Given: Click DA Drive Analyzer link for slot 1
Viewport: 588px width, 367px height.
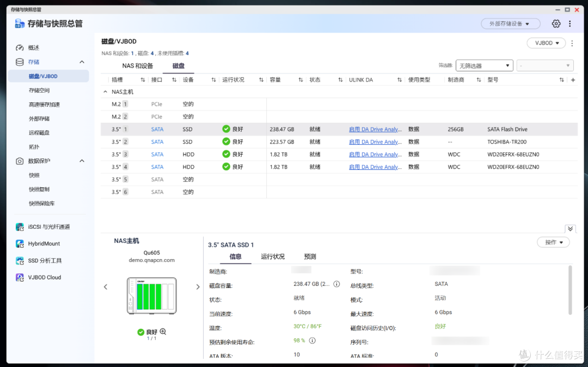Looking at the screenshot, I should click(x=375, y=129).
